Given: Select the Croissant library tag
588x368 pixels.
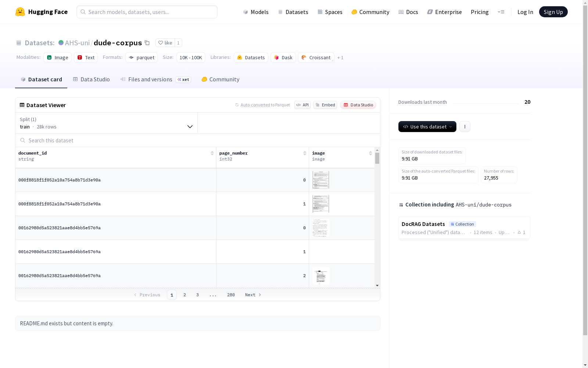Looking at the screenshot, I should click(316, 57).
